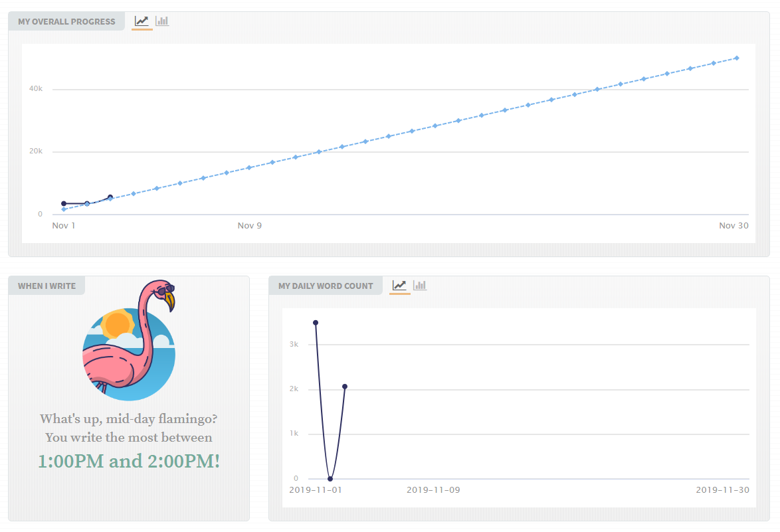This screenshot has width=780, height=532.
Task: Click "What's up, mid-day flamingo?" text
Action: tap(129, 418)
